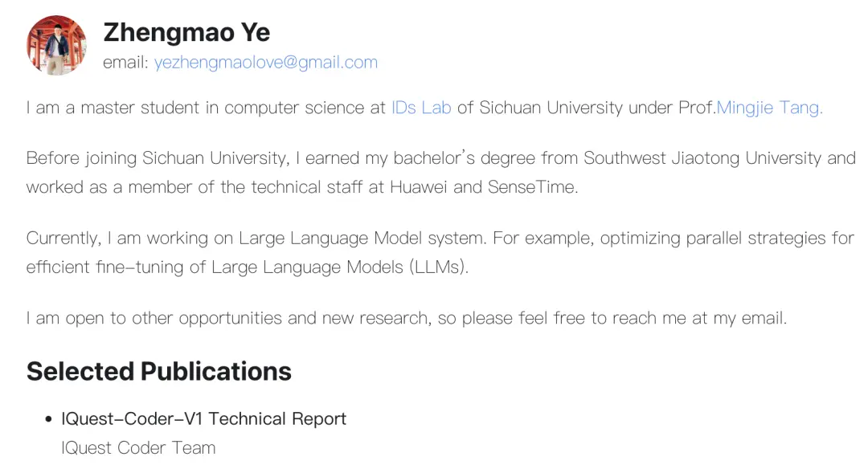Open Prof. Mingjie Tang's link
The height and width of the screenshot is (469, 868).
coord(769,108)
